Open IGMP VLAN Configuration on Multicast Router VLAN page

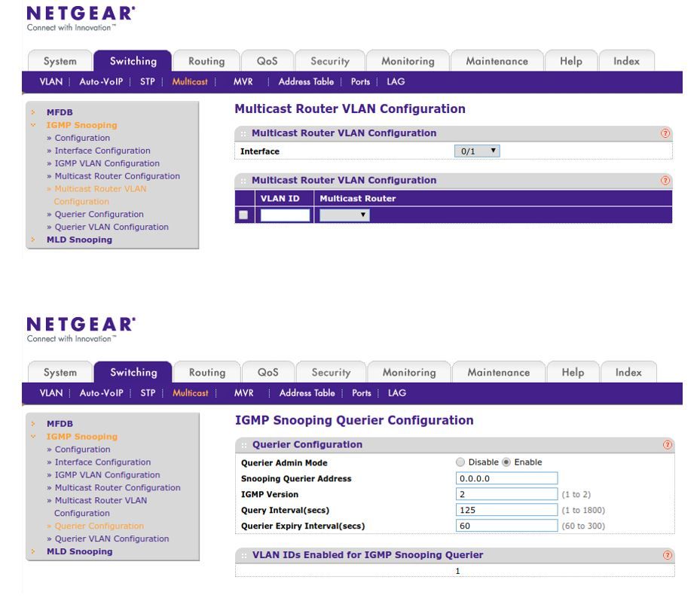coord(107,163)
